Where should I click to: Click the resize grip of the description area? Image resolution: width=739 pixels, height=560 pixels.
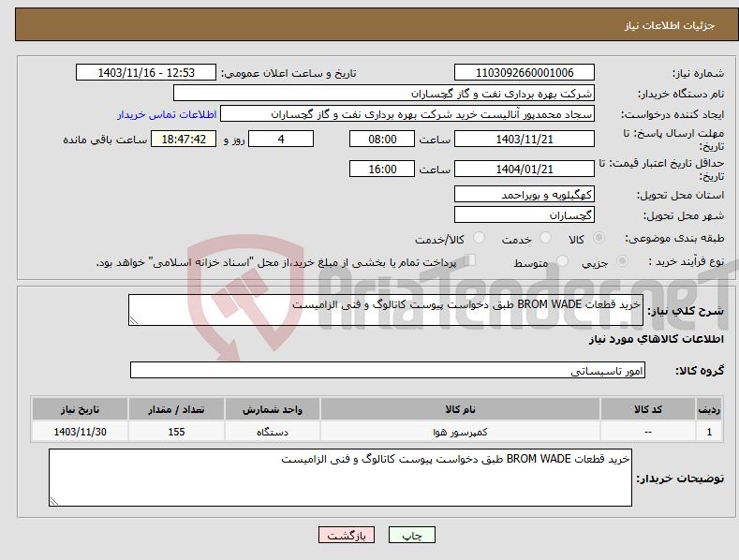coord(134,320)
